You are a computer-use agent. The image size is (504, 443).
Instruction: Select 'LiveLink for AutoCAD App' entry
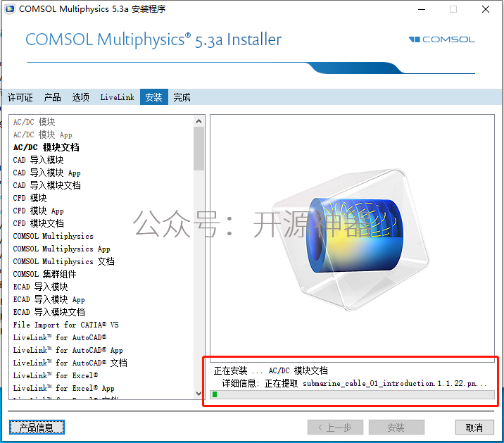pos(68,350)
